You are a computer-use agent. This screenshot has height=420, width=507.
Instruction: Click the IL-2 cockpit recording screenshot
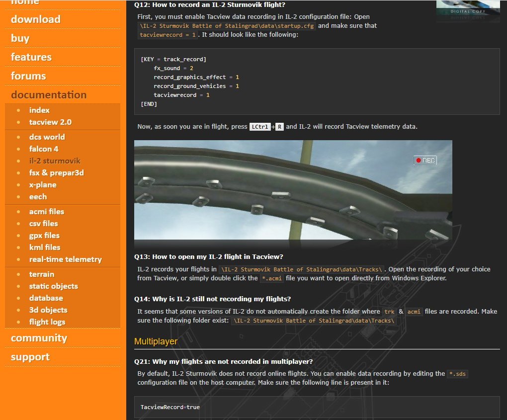[293, 190]
